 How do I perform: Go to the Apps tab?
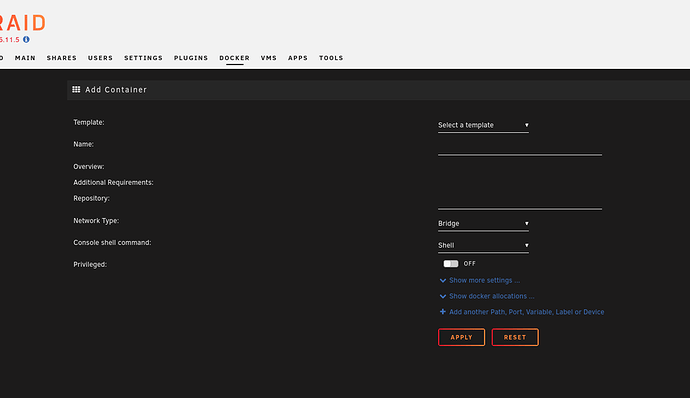(298, 58)
